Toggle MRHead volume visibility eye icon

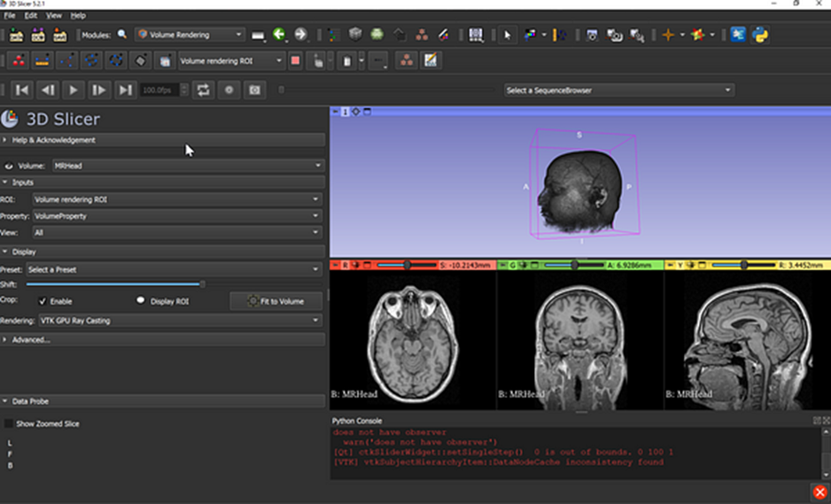click(9, 166)
